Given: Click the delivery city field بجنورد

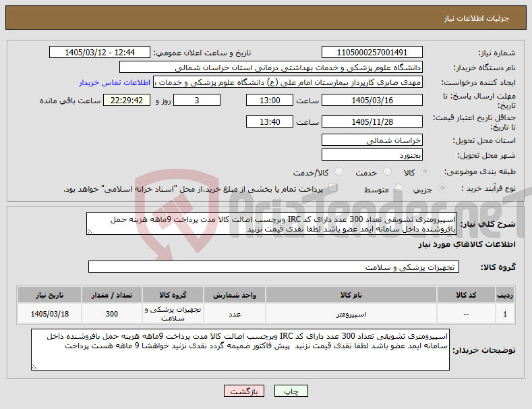Looking at the screenshot, I should [372, 155].
